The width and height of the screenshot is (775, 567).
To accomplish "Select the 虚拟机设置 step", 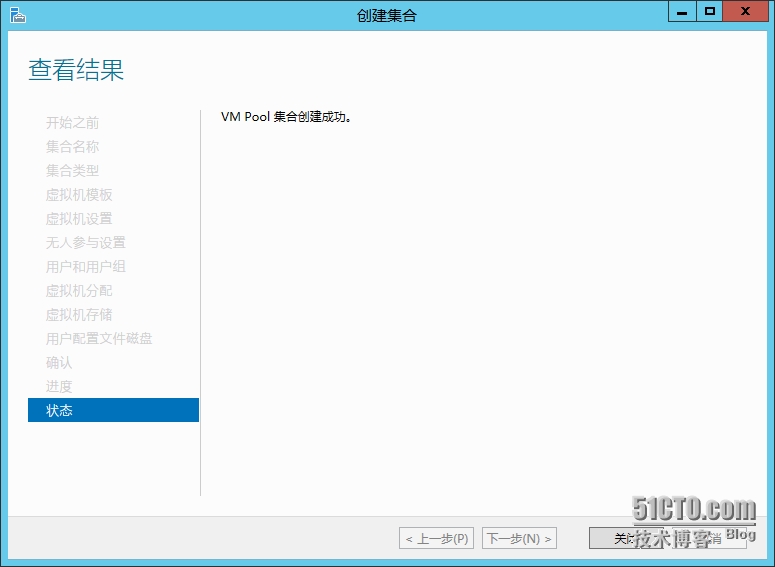I will pyautogui.click(x=79, y=218).
